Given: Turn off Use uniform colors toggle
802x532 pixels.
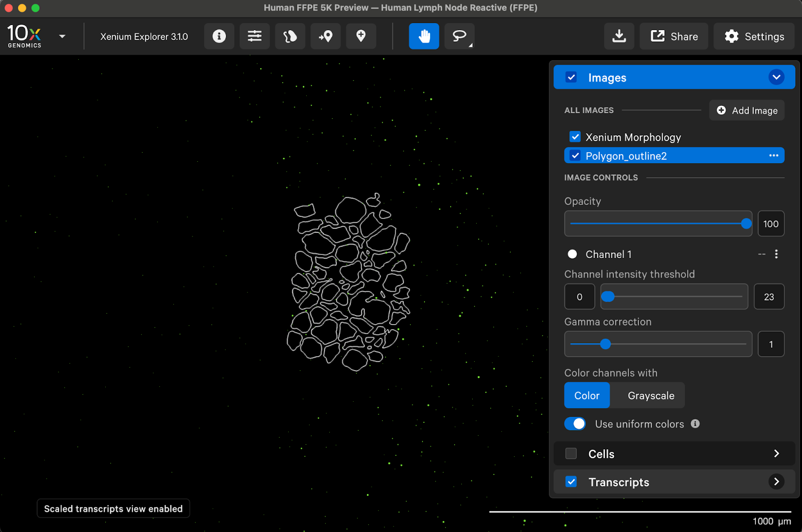Looking at the screenshot, I should click(x=575, y=424).
